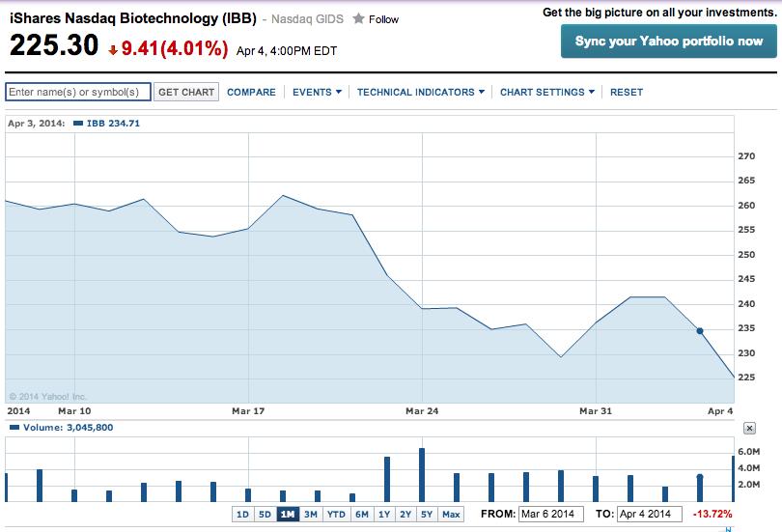Click the TO date field
This screenshot has height=532, width=782.
tap(650, 514)
